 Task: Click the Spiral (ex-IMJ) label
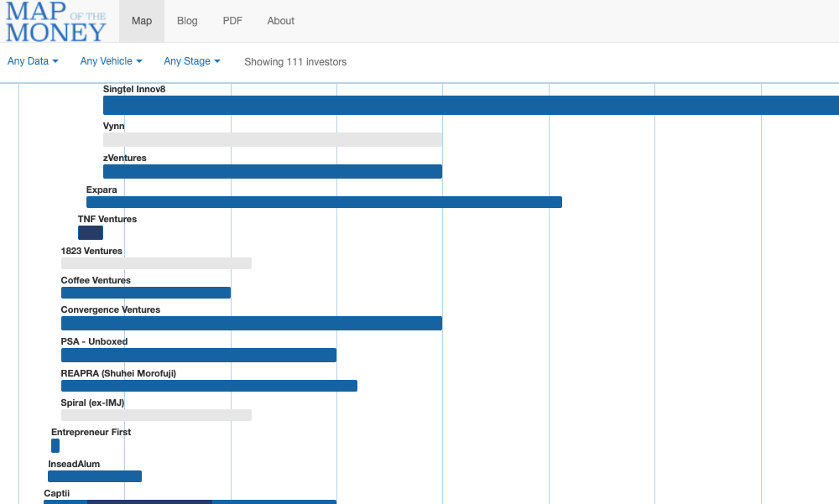[x=92, y=403]
